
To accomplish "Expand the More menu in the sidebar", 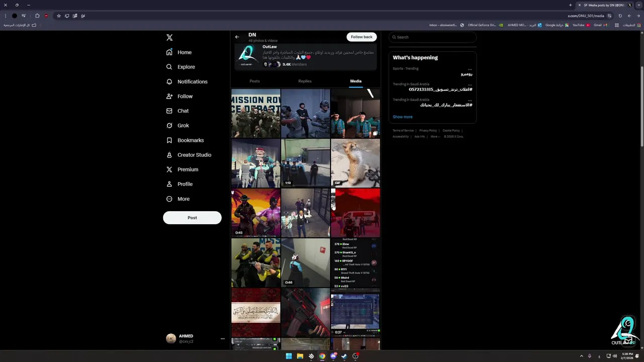I will click(x=178, y=199).
